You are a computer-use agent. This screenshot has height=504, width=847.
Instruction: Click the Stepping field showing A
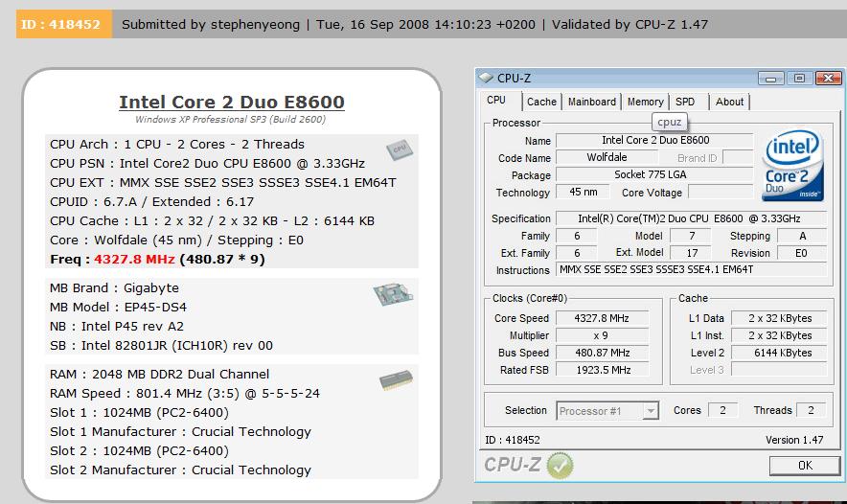pos(802,236)
